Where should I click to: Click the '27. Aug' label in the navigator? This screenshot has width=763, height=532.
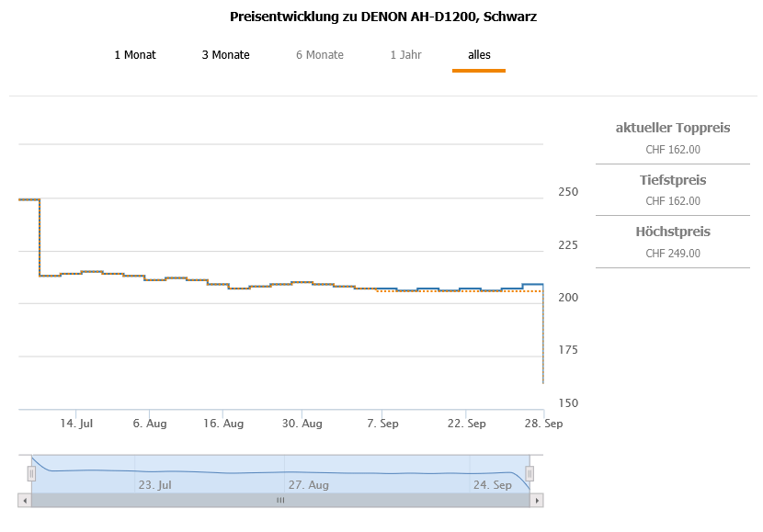click(x=308, y=484)
